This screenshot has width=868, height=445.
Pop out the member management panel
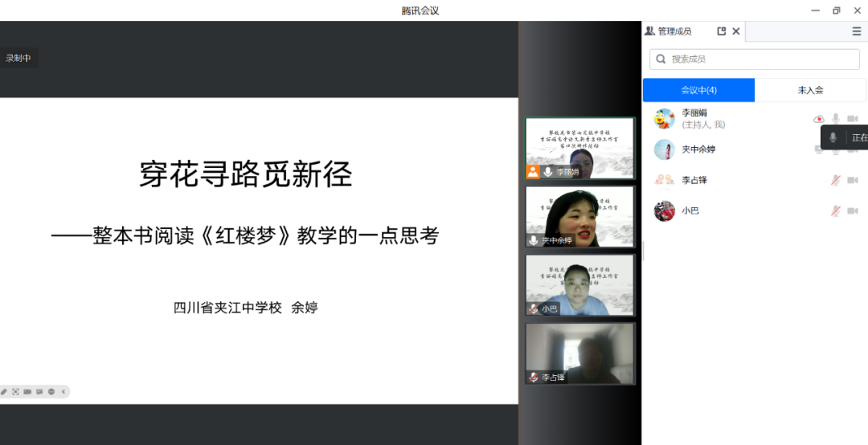point(721,31)
